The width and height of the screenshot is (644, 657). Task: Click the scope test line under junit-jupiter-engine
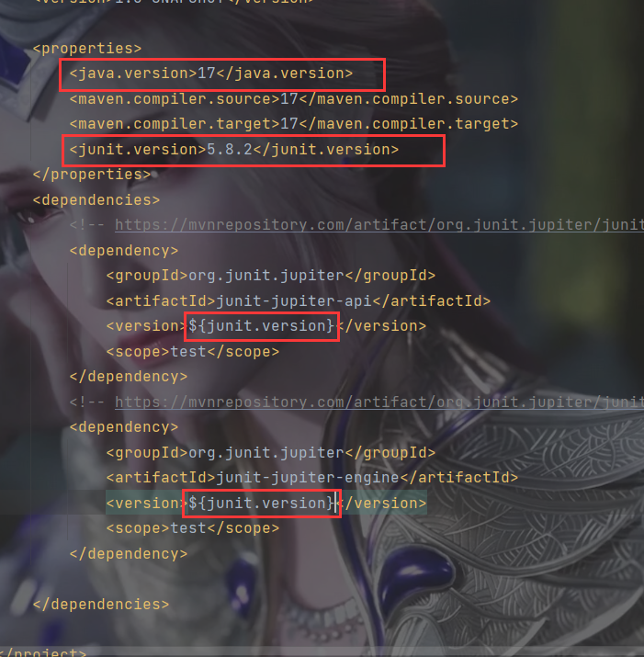pyautogui.click(x=193, y=528)
